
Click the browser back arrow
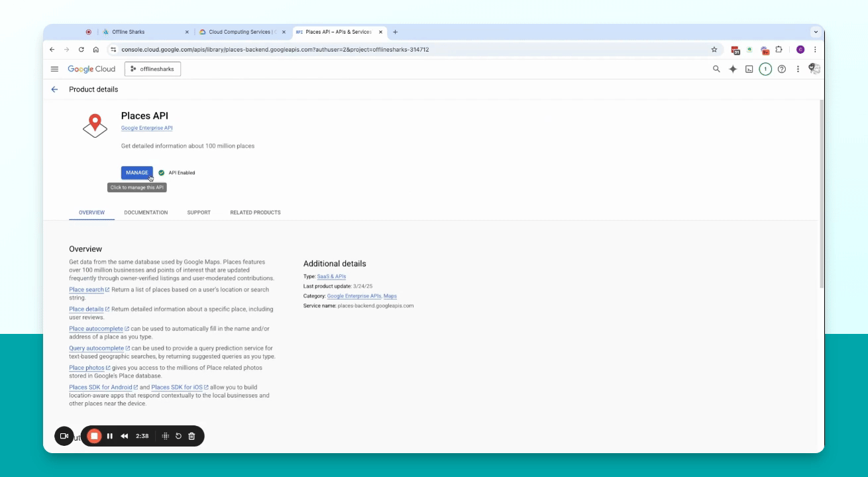tap(52, 50)
